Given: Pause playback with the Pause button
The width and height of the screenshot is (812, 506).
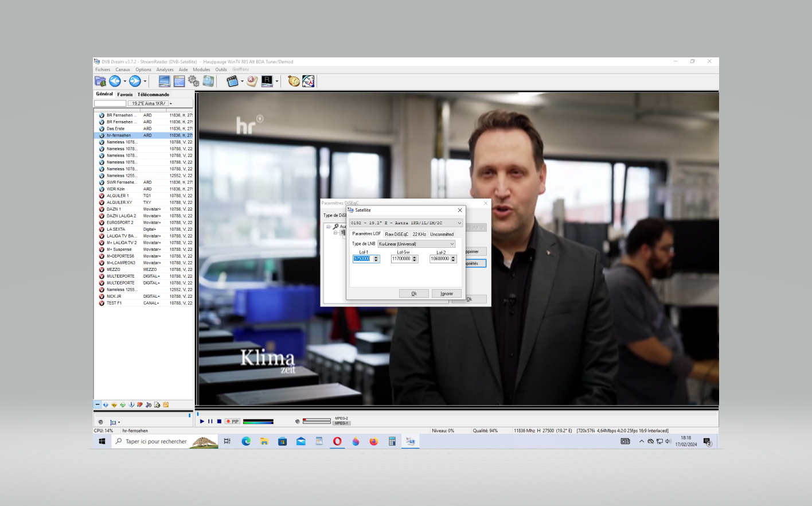Looking at the screenshot, I should (x=210, y=422).
